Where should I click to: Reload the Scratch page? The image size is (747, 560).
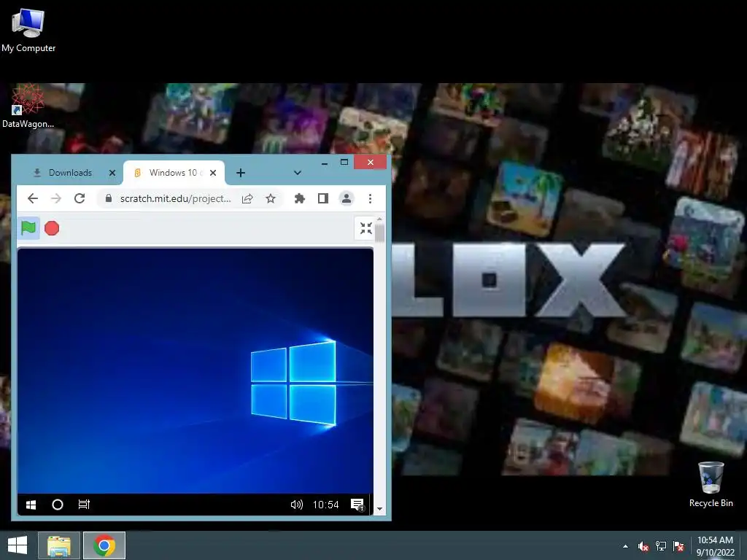point(80,198)
